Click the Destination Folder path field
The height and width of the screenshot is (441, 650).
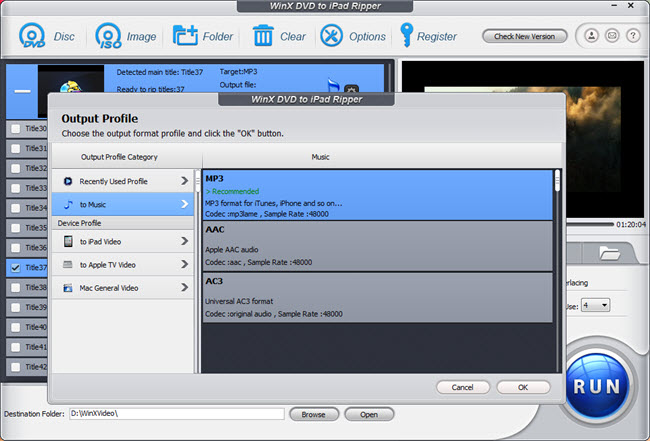(x=177, y=414)
